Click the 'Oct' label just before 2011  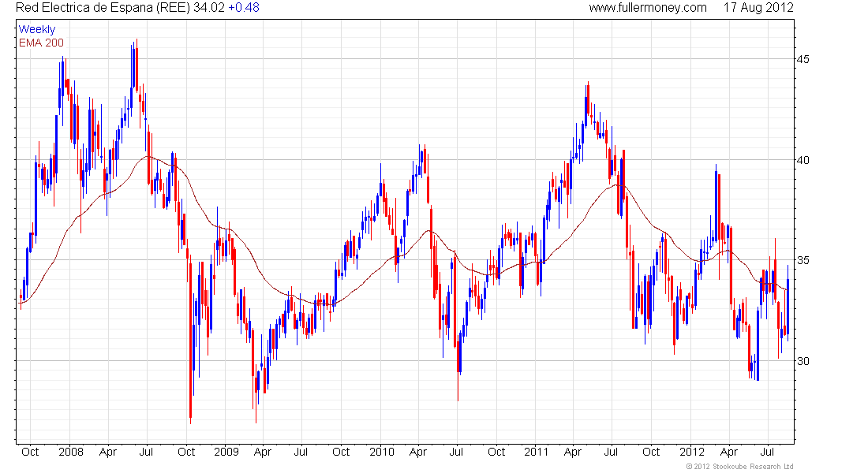tap(496, 452)
